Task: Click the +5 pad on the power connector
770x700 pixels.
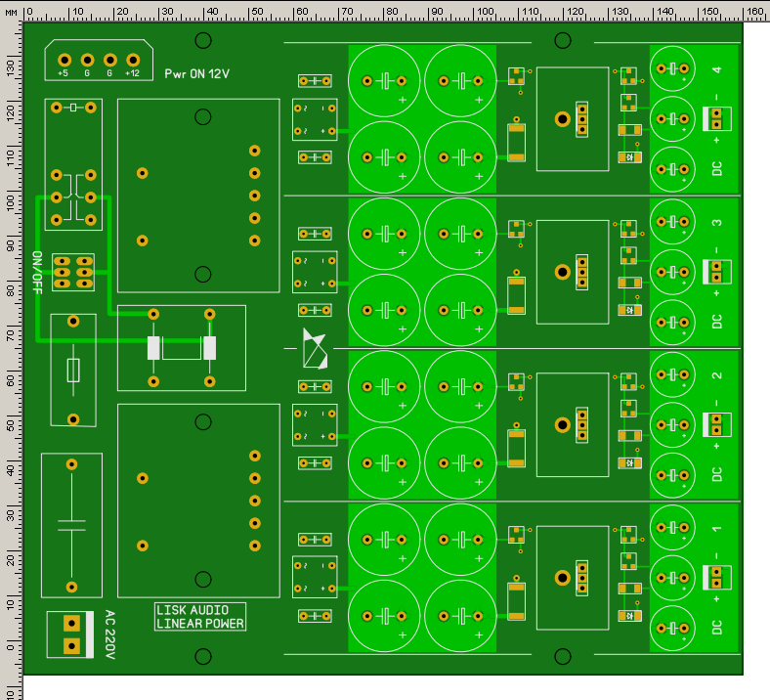Action: pyautogui.click(x=64, y=60)
